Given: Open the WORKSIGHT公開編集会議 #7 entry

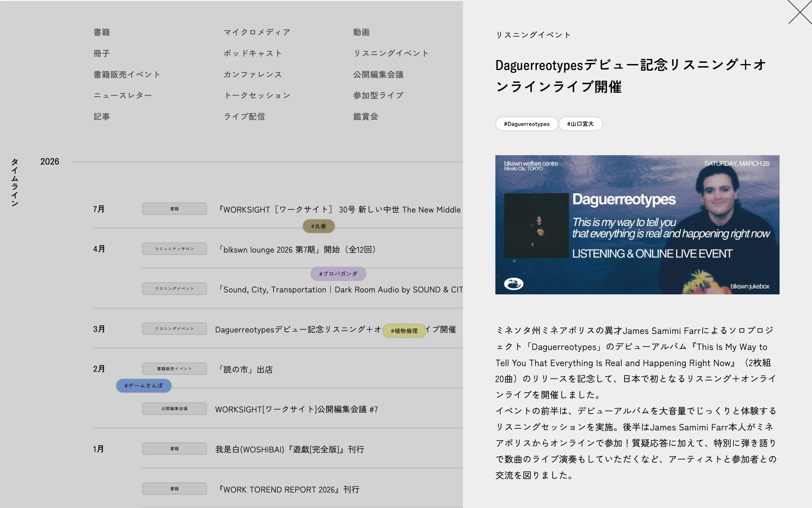Looking at the screenshot, I should [x=297, y=410].
